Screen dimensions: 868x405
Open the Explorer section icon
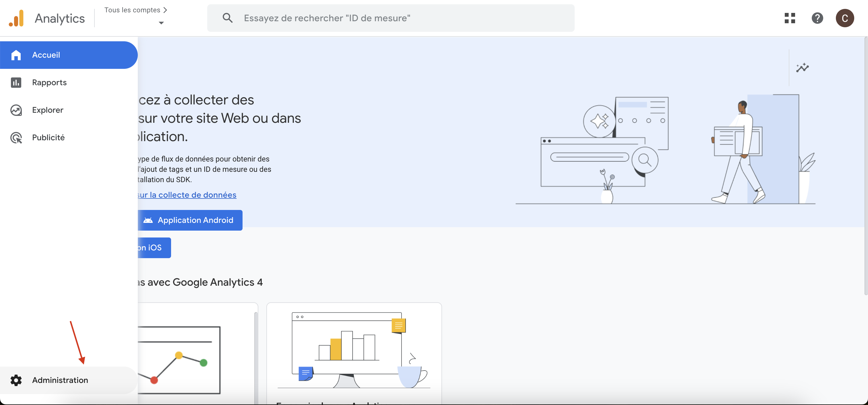[16, 110]
